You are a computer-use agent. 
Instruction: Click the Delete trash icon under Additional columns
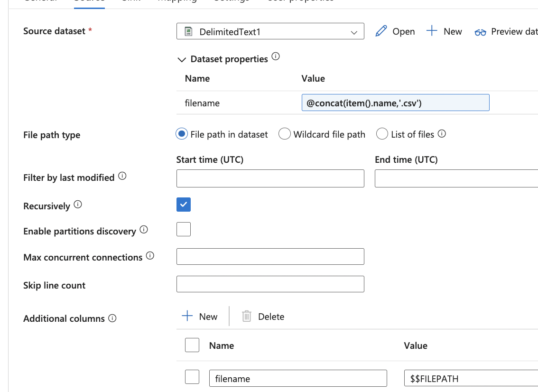(x=246, y=316)
